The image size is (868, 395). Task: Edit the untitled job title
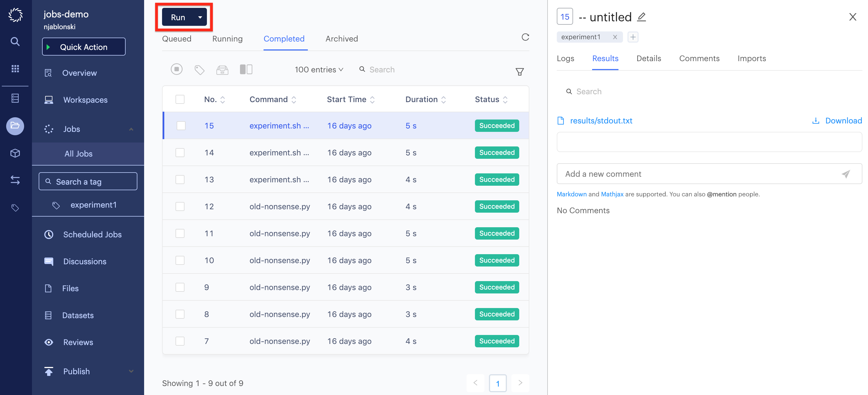[x=641, y=17]
